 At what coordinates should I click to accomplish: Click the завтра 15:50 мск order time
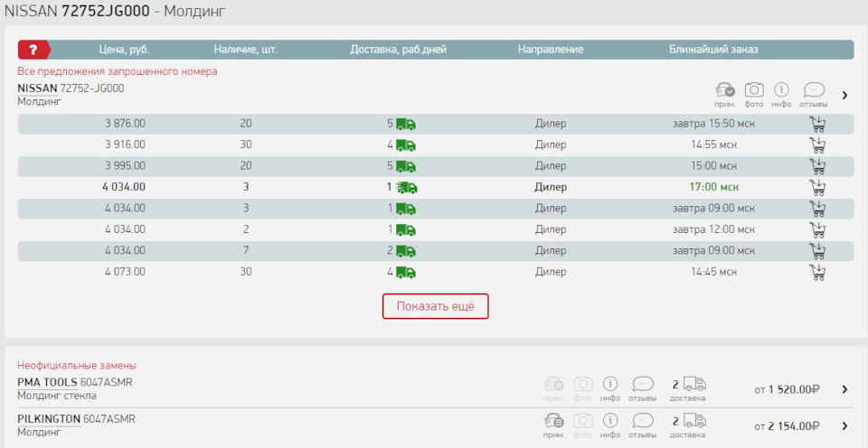713,124
